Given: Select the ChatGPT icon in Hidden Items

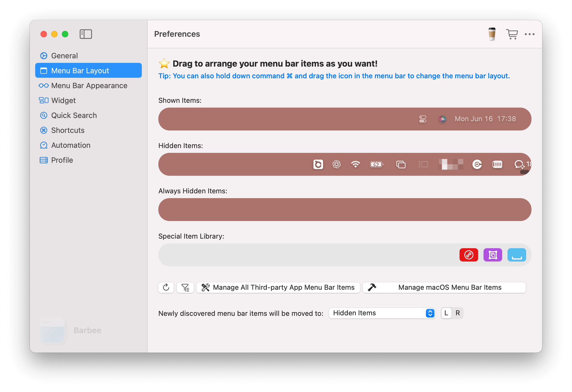Looking at the screenshot, I should pyautogui.click(x=336, y=164).
